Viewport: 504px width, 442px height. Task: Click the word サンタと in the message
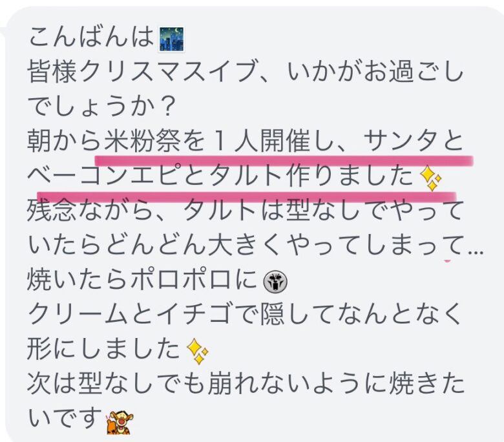coord(414,140)
